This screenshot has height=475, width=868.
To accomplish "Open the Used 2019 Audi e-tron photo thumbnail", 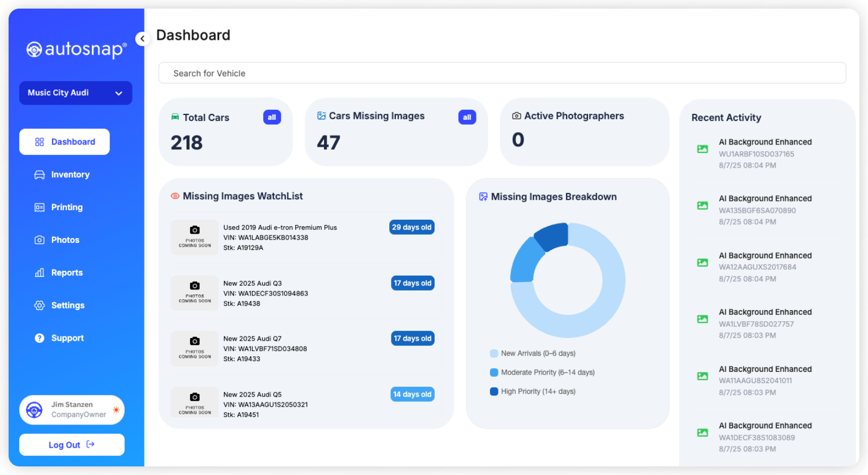I will pos(194,237).
